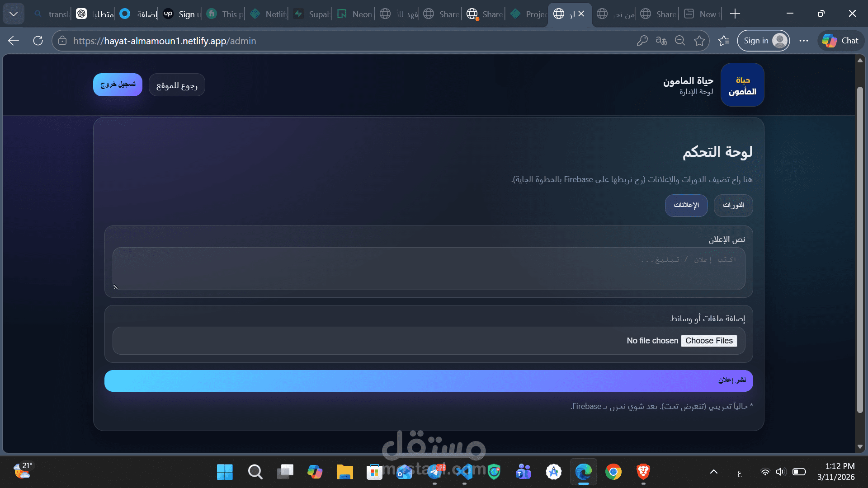Star this page as favorite
The height and width of the screenshot is (488, 868).
[699, 41]
